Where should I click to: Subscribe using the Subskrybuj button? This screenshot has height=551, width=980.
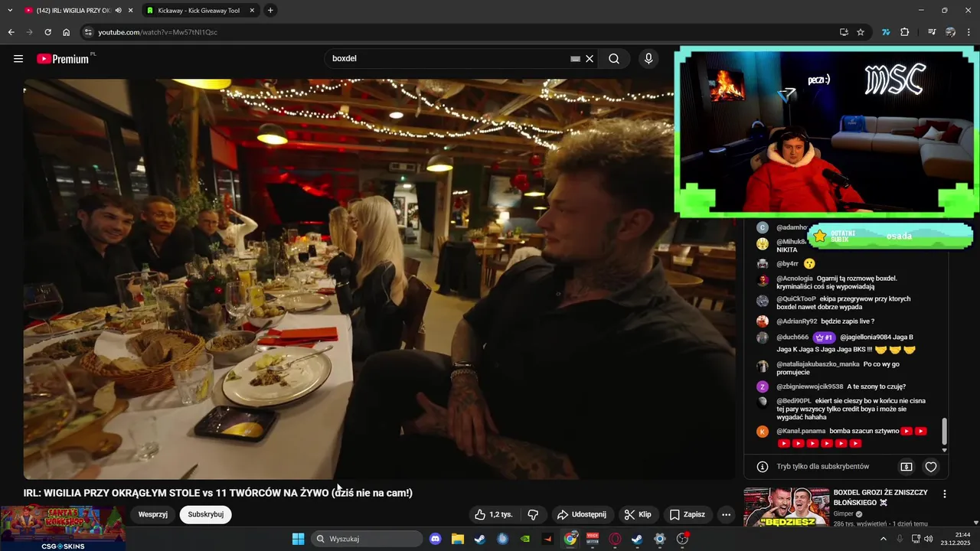click(x=206, y=515)
